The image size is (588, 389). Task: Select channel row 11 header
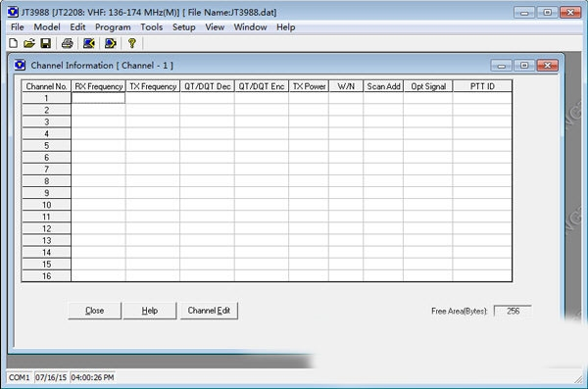pyautogui.click(x=46, y=217)
